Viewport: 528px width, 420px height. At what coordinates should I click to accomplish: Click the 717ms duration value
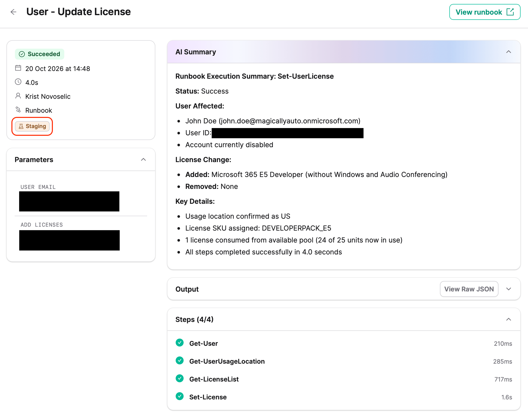point(503,379)
